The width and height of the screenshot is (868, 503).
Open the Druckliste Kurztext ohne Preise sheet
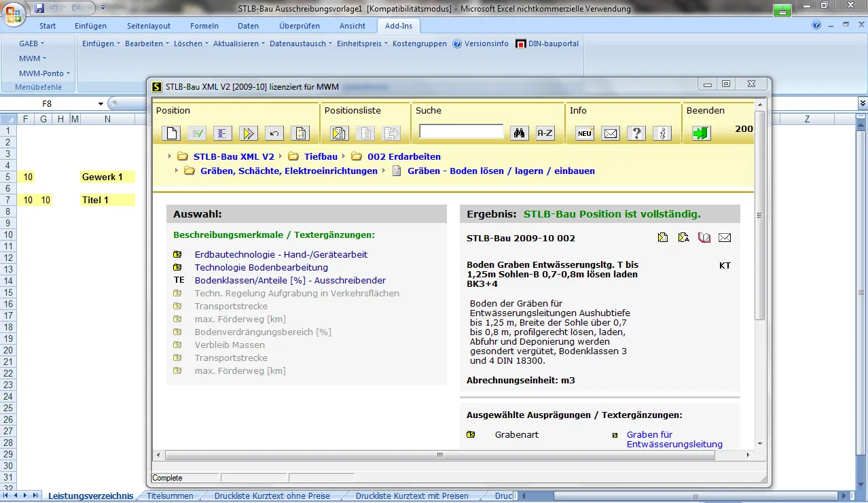(272, 496)
